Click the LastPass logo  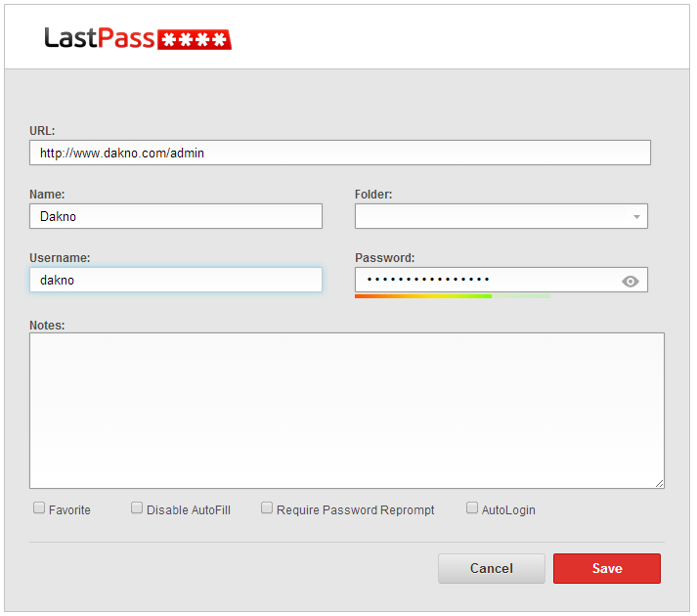[138, 38]
